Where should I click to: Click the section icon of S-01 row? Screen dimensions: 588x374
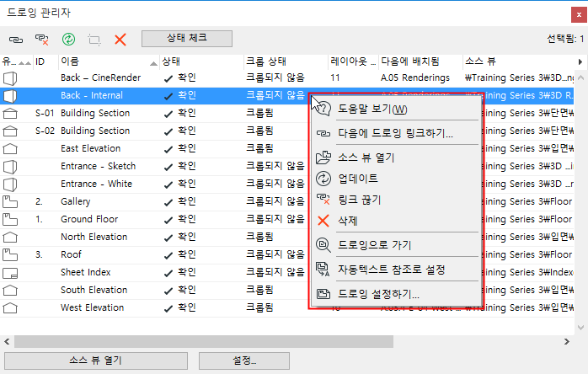(x=10, y=113)
